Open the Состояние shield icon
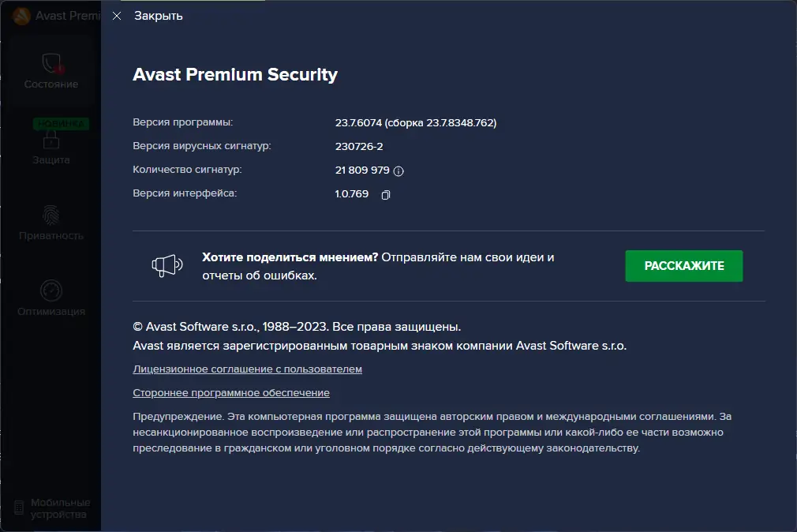Viewport: 797px width, 532px height. tap(51, 62)
